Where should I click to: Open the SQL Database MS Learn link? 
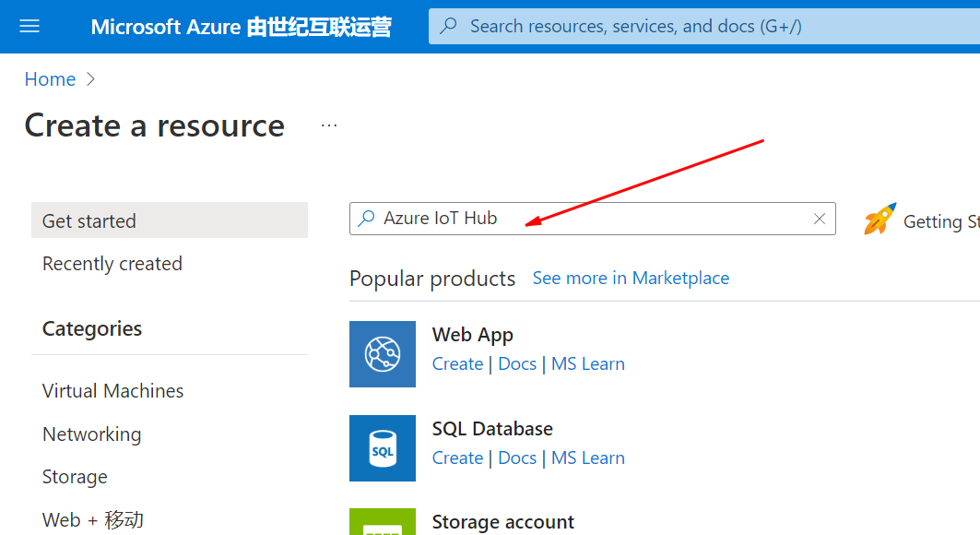[588, 458]
